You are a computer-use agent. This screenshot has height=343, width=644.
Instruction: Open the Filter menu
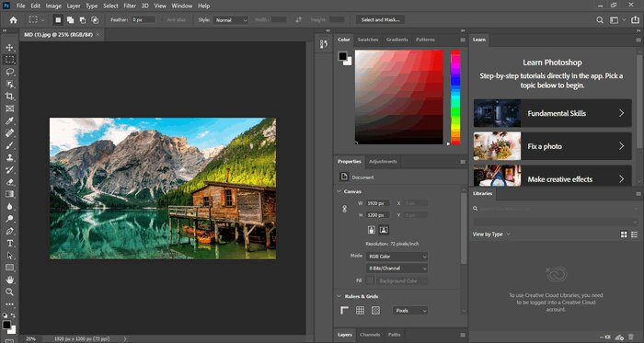point(130,6)
